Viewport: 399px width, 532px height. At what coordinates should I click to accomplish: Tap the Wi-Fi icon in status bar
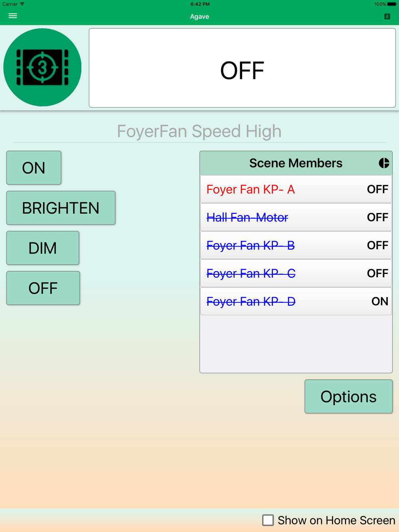22,4
